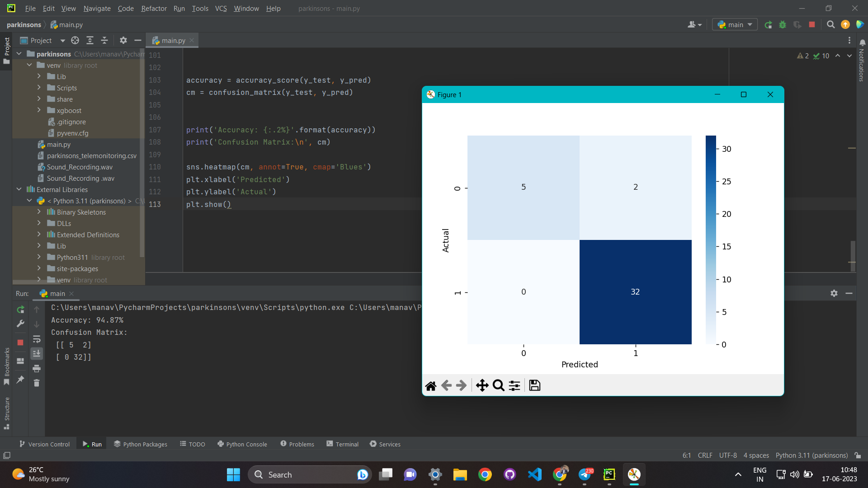Collapse the External Libraries node
The width and height of the screenshot is (868, 488).
tap(19, 189)
